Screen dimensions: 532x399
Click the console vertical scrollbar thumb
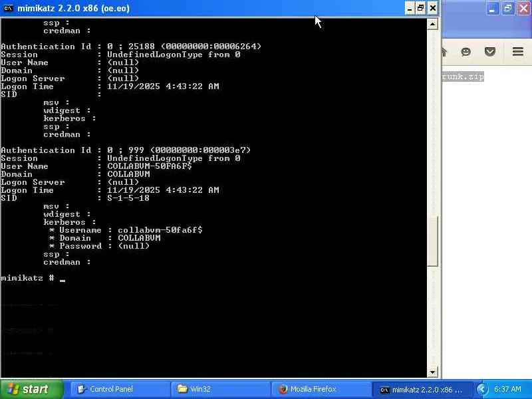point(432,241)
